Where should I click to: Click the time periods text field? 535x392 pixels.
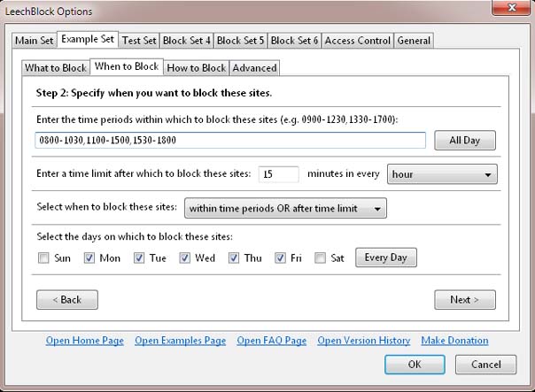[230, 141]
